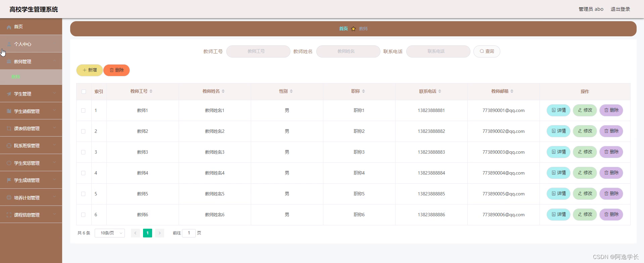Screen dimensions: 644x263
Task: Expand the 院系班级管理 menu chevron
Action: point(54,145)
